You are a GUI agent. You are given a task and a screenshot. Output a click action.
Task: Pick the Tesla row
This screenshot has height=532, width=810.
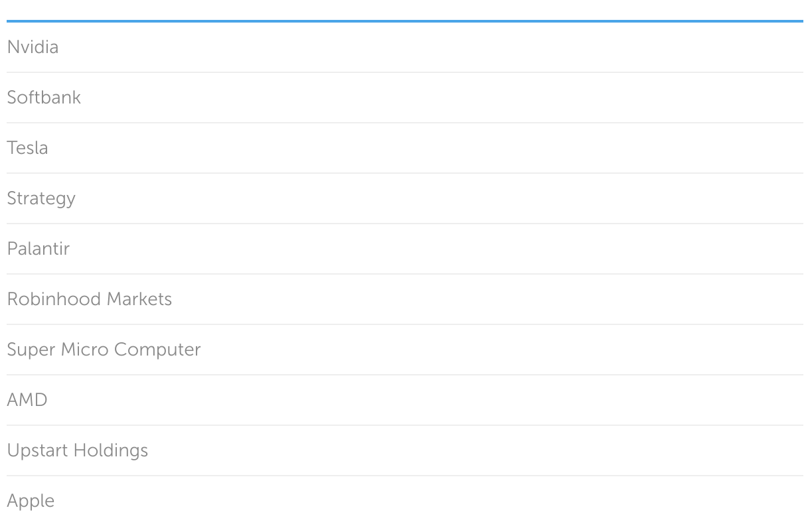405,148
